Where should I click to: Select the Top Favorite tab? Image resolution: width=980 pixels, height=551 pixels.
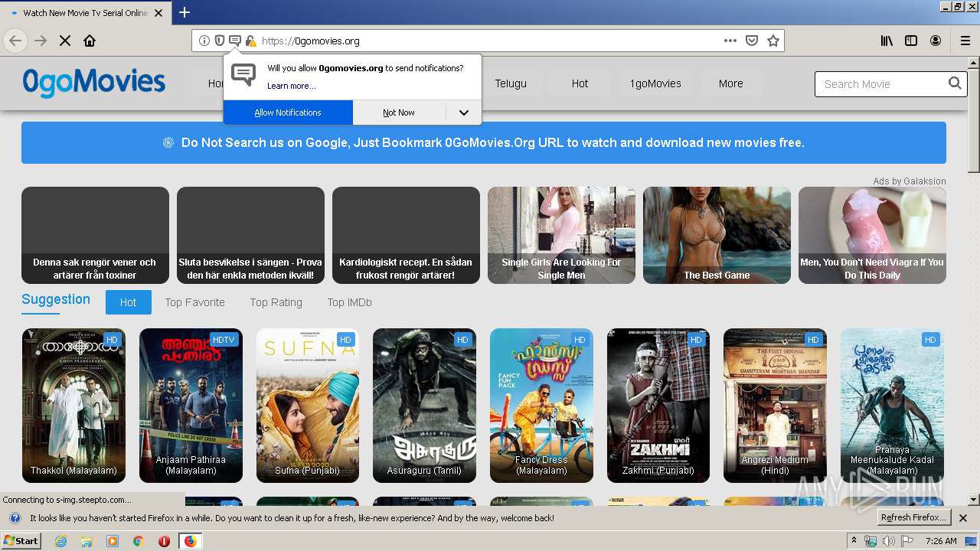tap(194, 302)
